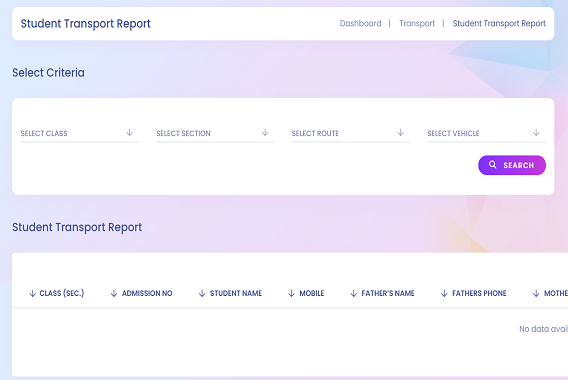
Task: Click the Select Class down arrow
Action: coord(129,133)
